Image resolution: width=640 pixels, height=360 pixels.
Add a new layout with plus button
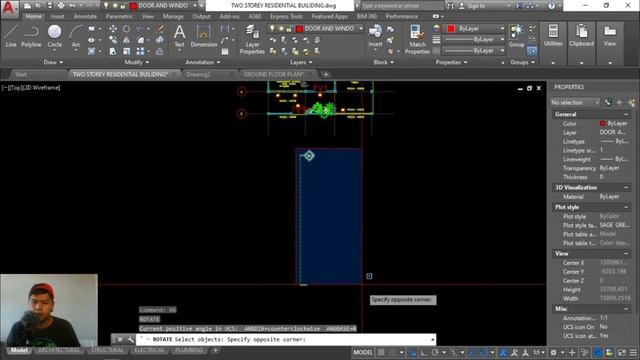[215, 350]
